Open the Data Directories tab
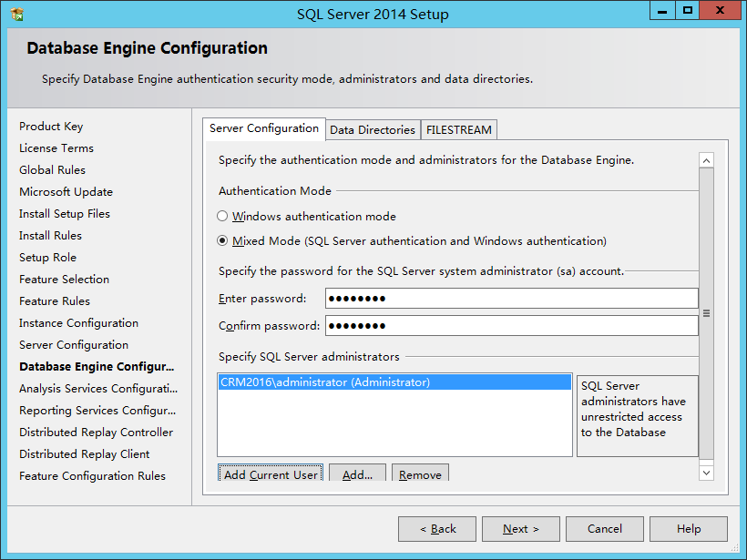 point(373,130)
